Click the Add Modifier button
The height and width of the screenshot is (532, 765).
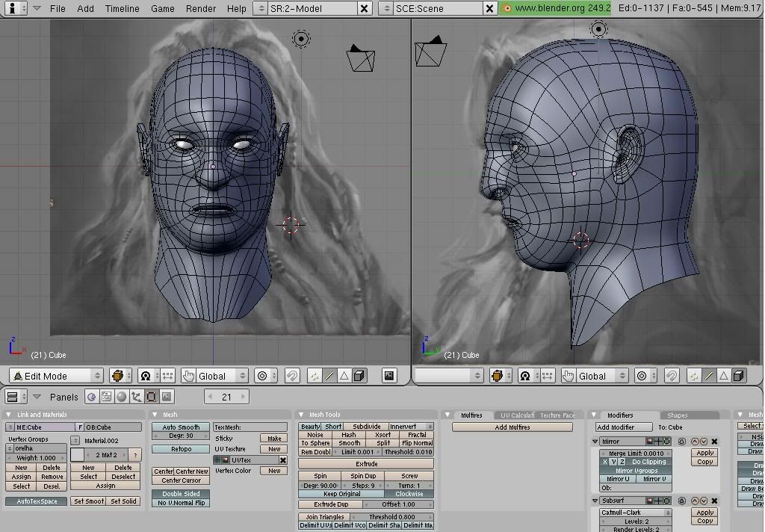[x=624, y=427]
